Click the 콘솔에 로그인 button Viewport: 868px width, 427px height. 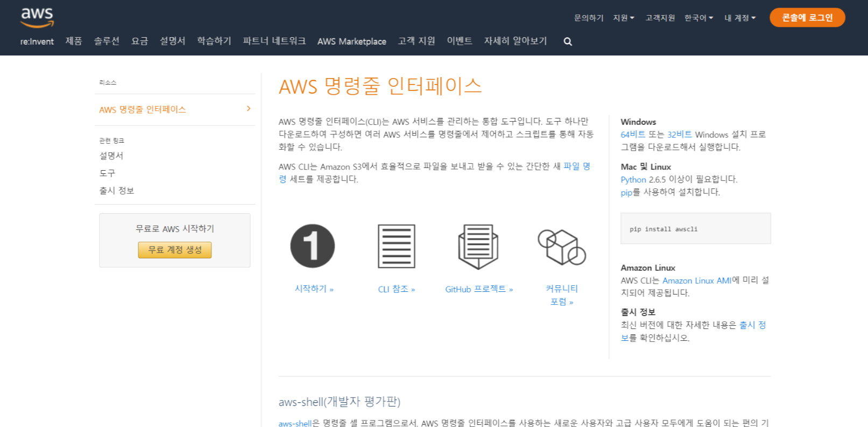pos(807,18)
